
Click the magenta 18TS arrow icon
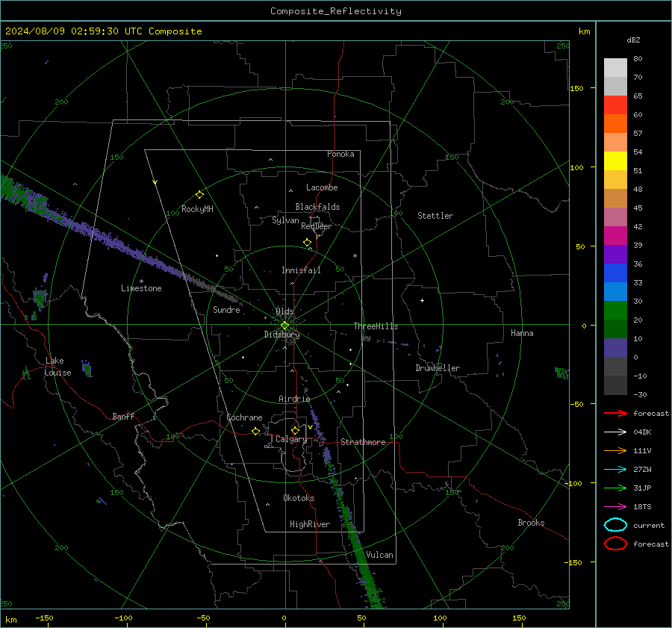615,507
